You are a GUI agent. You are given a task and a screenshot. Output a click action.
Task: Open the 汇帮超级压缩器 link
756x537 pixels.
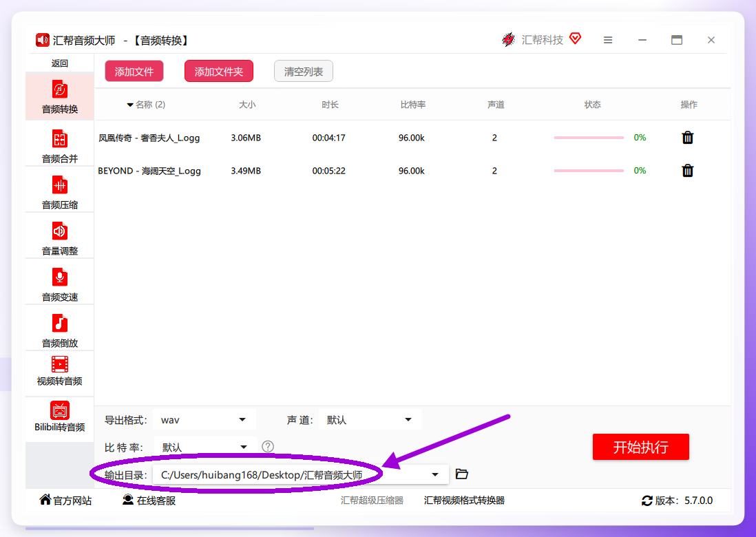372,501
